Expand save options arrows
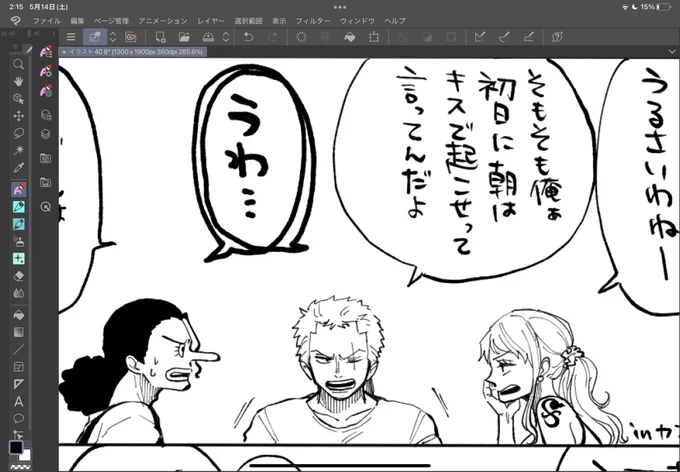Viewport: 680px width, 472px height. pyautogui.click(x=226, y=37)
